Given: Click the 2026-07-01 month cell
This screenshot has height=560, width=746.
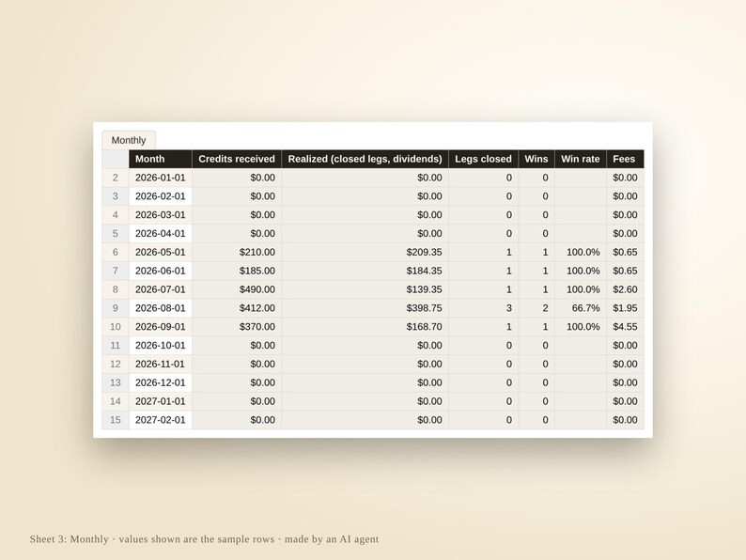Looking at the screenshot, I should (161, 289).
